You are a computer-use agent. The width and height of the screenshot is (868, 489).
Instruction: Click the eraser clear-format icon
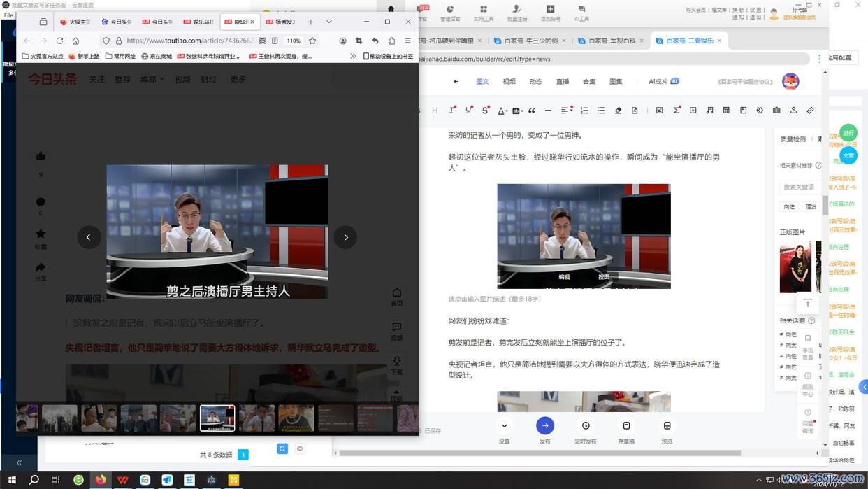(618, 111)
